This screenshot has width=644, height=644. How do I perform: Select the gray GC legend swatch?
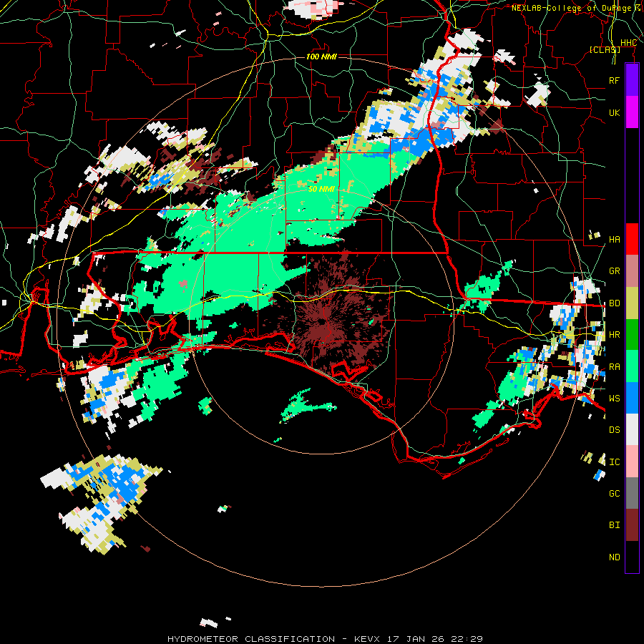coord(632,493)
